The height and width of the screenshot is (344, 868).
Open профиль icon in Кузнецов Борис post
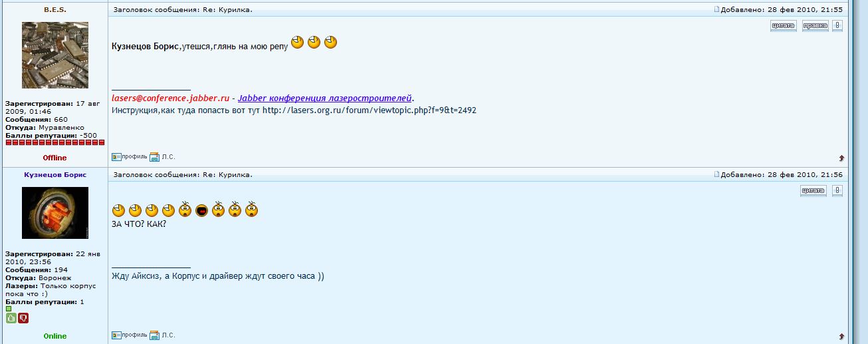point(129,335)
